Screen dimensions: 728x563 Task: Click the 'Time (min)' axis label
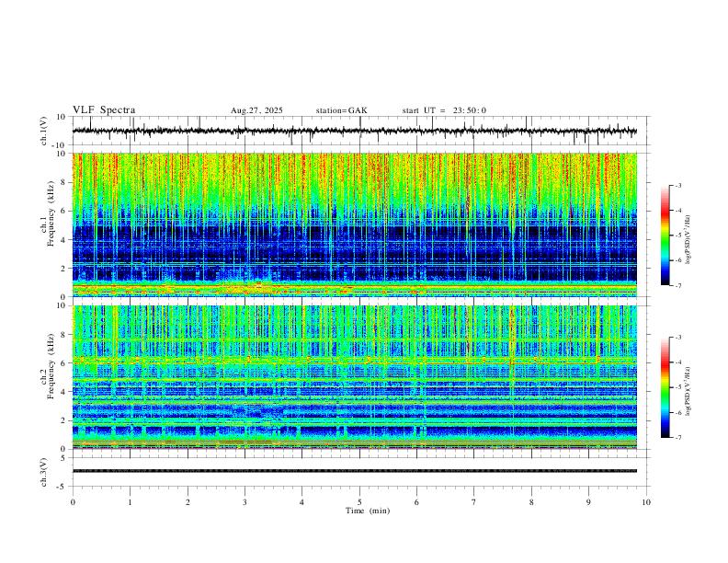(x=368, y=511)
